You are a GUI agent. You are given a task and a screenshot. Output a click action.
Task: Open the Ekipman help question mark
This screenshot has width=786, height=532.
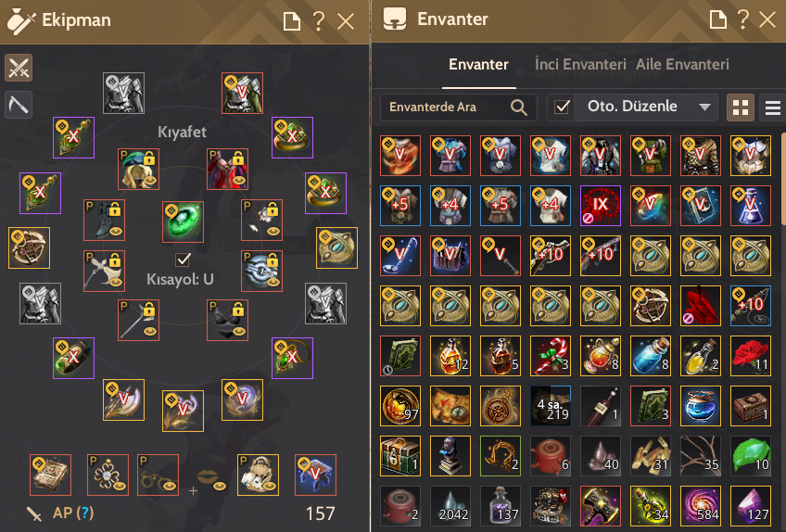tap(318, 21)
